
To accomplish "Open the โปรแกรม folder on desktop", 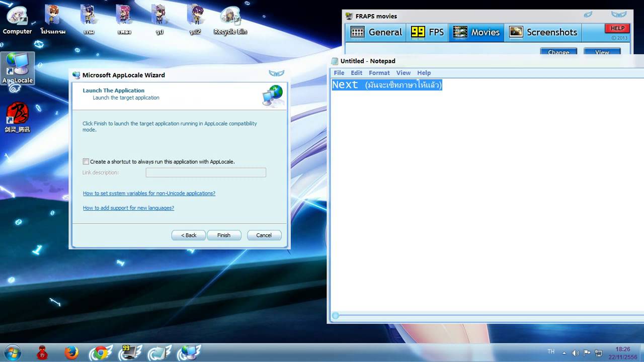I will [x=53, y=20].
